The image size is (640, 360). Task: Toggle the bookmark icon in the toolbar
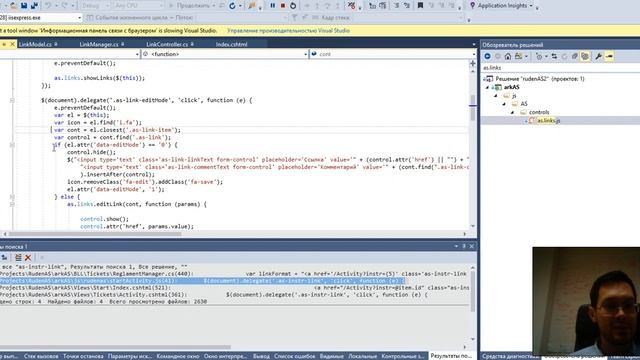(420, 5)
